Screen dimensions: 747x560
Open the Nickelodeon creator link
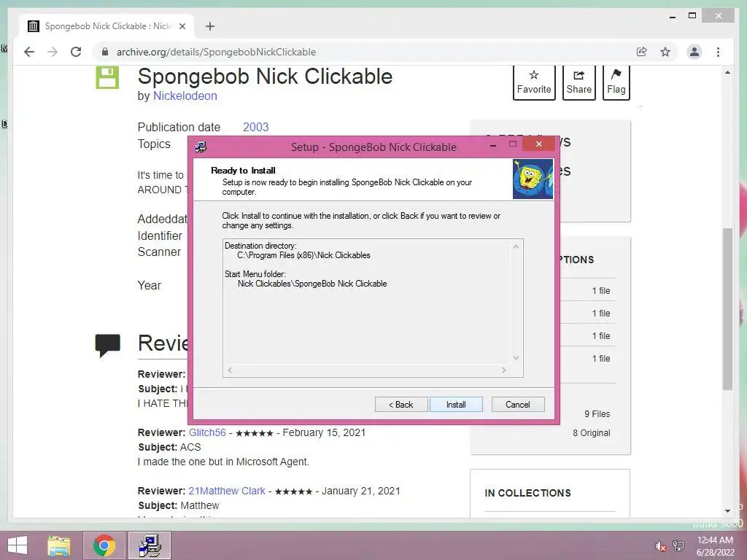(185, 96)
